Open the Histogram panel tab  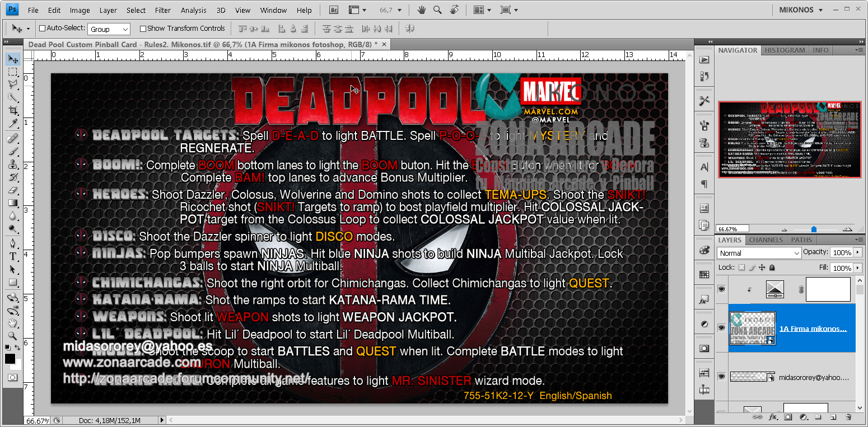(x=785, y=50)
